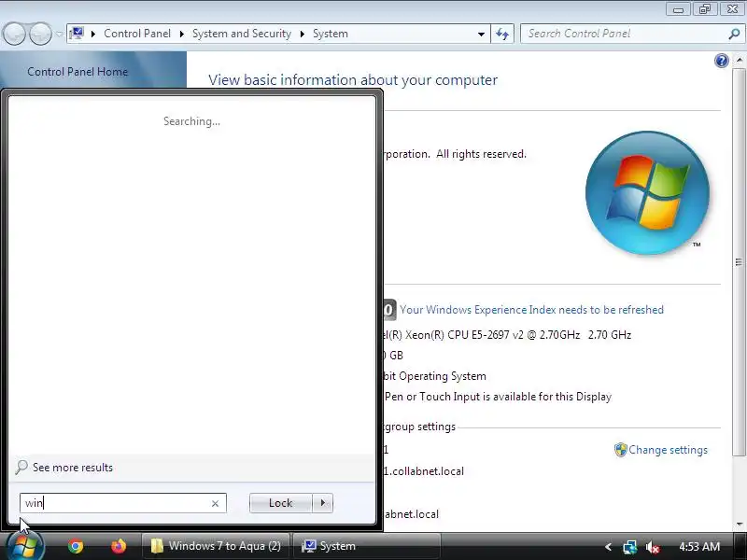This screenshot has height=560, width=747.
Task: Lock the computer with Lock button
Action: click(x=281, y=503)
